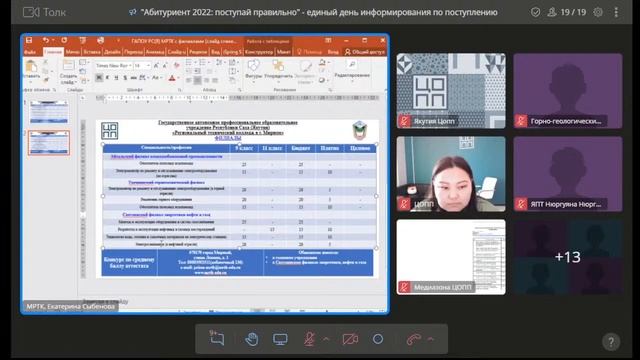Toggle bold formatting Ж
640x360 pixels.
click(x=99, y=78)
